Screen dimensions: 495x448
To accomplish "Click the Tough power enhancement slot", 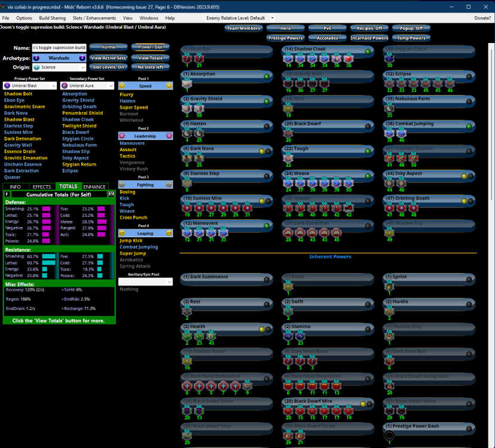I will pyautogui.click(x=288, y=158).
